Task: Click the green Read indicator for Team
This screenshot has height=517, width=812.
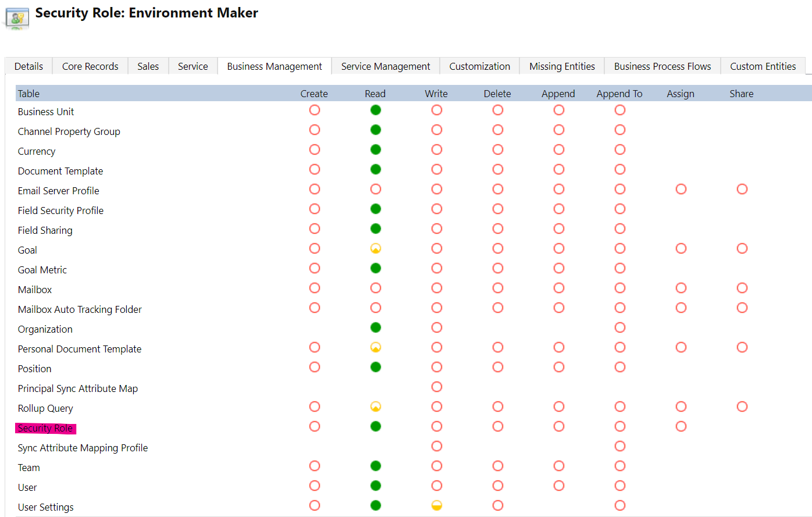Action: tap(375, 466)
